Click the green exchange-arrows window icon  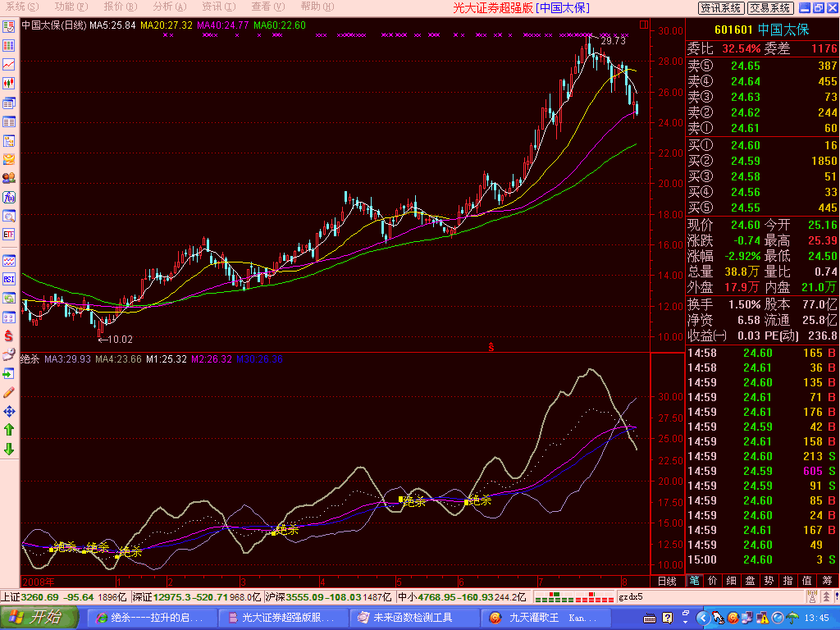coord(8,299)
